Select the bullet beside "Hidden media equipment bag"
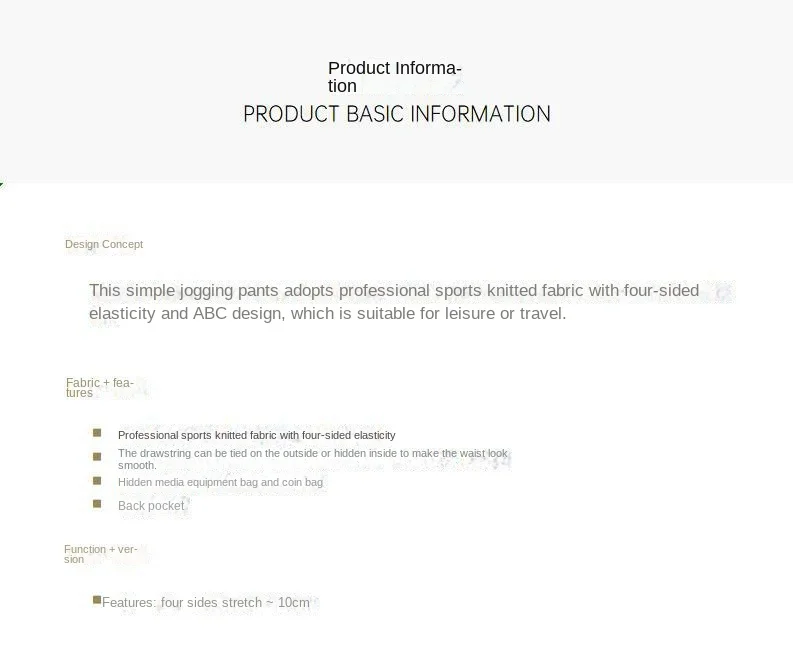Screen dimensions: 793x661 click(97, 480)
